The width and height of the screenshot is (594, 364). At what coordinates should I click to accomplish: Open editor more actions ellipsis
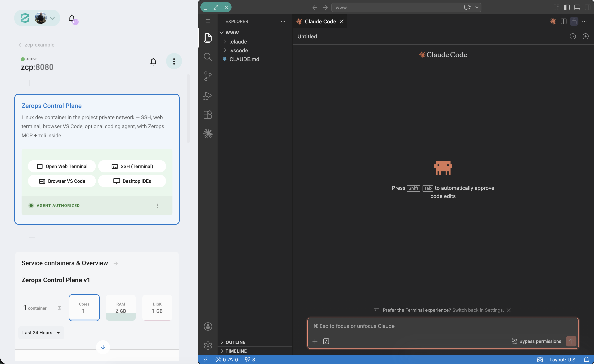tap(584, 21)
